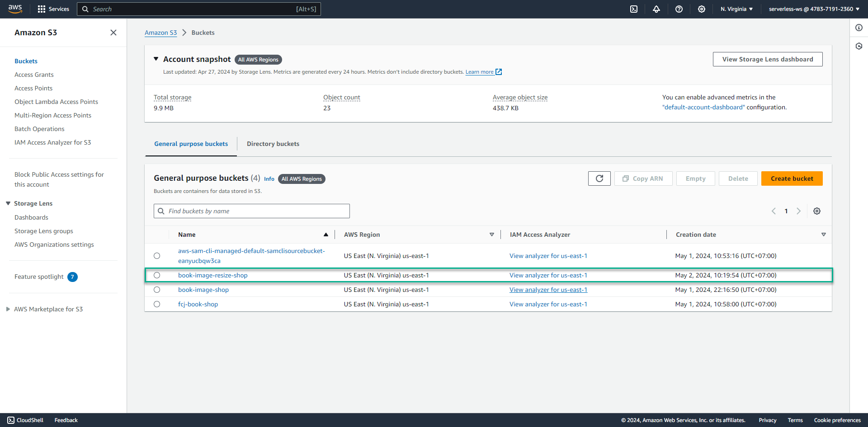Expand AWS Marketplace for S3
868x427 pixels.
(8, 309)
